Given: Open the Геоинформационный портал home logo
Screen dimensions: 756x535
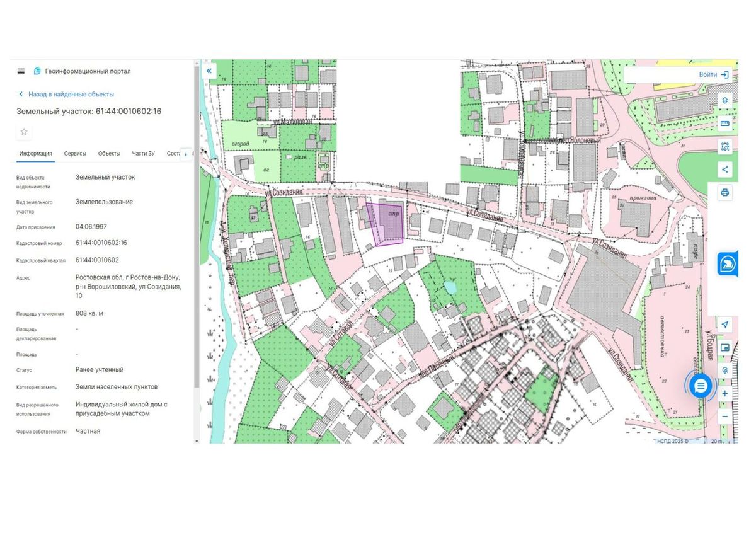Looking at the screenshot, I should click(82, 71).
